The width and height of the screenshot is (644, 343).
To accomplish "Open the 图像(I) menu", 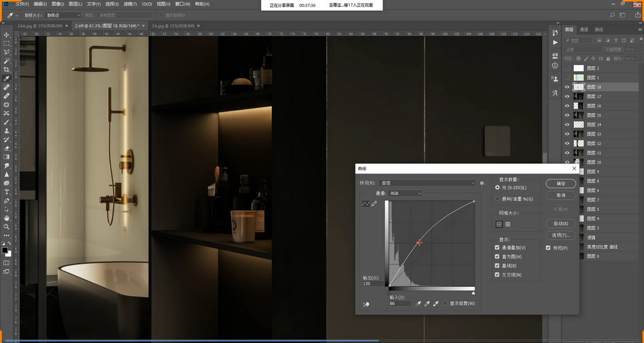I will click(x=57, y=4).
